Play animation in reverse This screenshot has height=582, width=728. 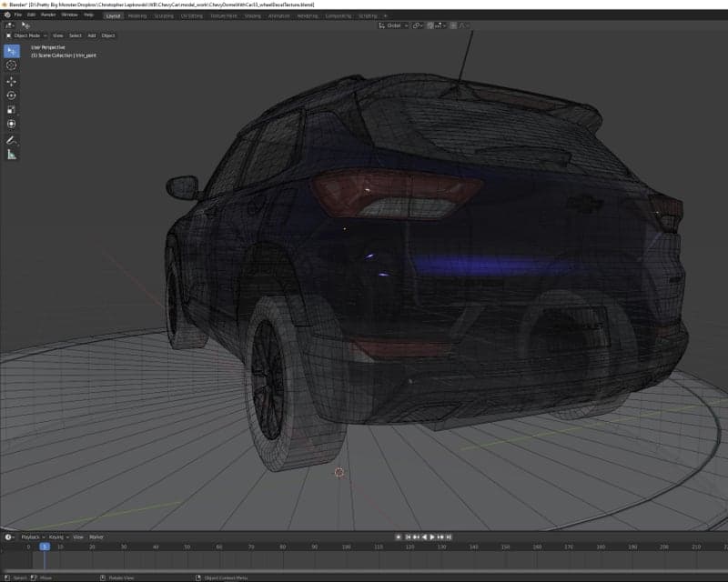click(x=424, y=537)
